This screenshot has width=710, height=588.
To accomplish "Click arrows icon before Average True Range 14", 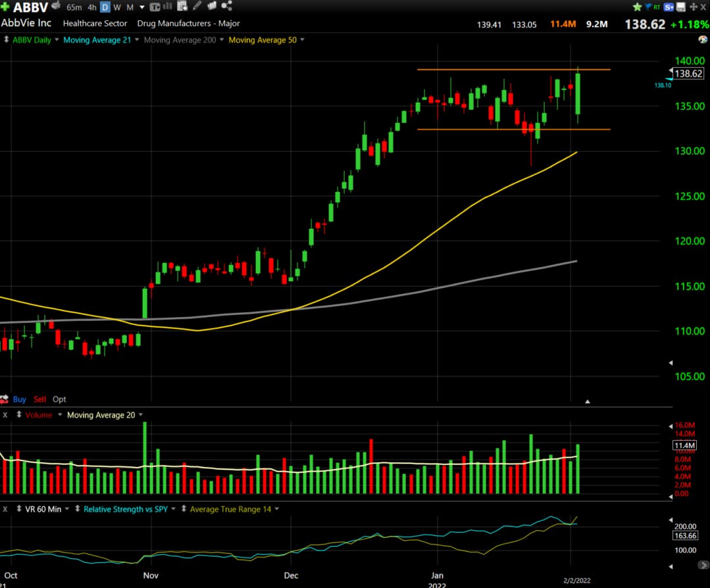I will pos(184,509).
